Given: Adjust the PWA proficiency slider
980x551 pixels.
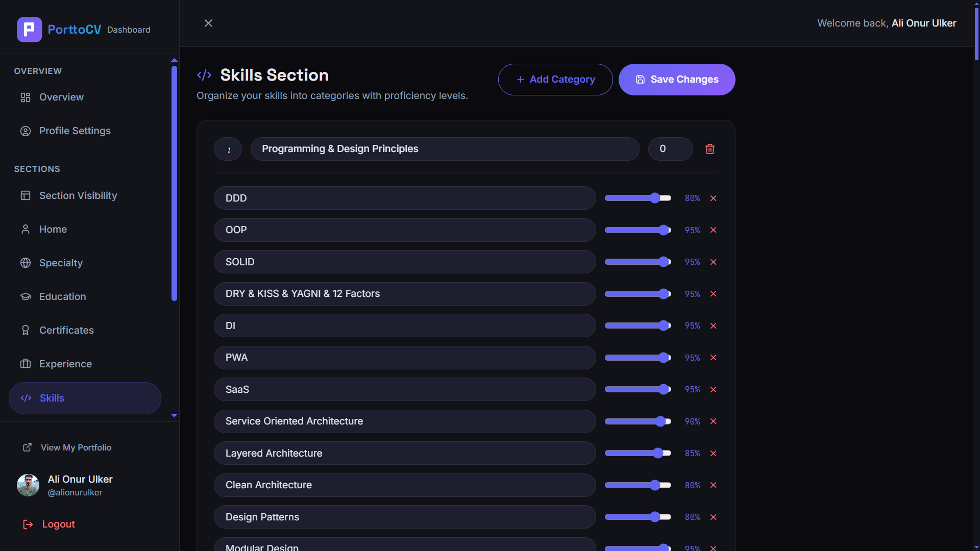Looking at the screenshot, I should coord(638,358).
